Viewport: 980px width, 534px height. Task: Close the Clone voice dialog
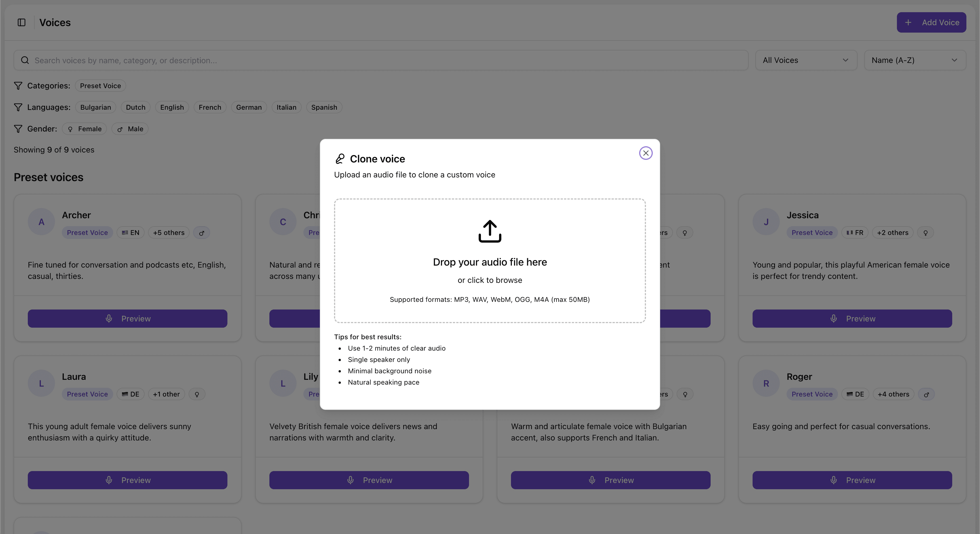click(646, 153)
